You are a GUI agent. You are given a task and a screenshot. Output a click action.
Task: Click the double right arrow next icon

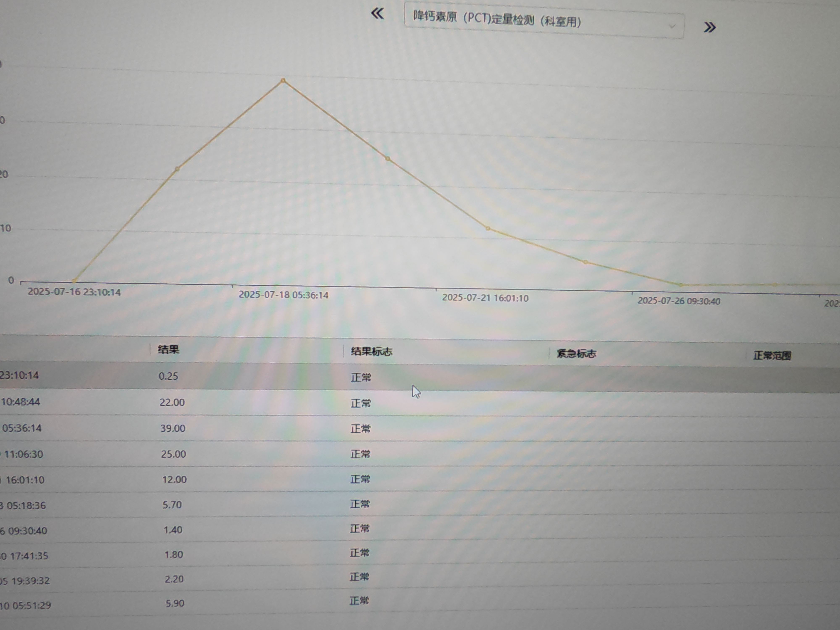click(709, 27)
